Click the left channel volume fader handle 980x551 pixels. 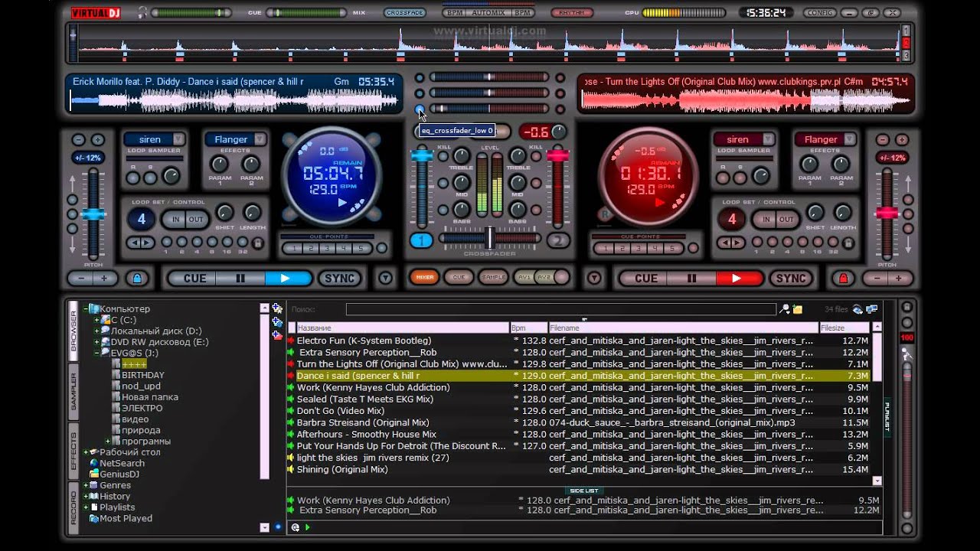(x=422, y=155)
